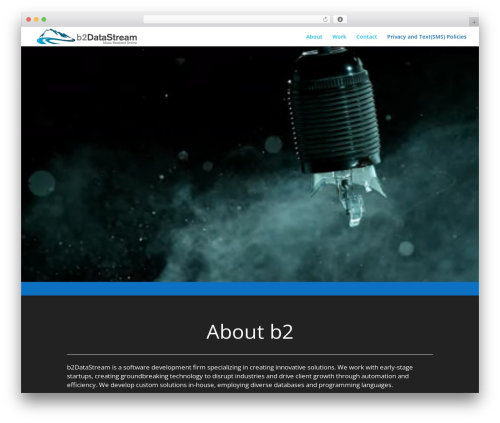Click the light bulb hero image

pyautogui.click(x=250, y=164)
